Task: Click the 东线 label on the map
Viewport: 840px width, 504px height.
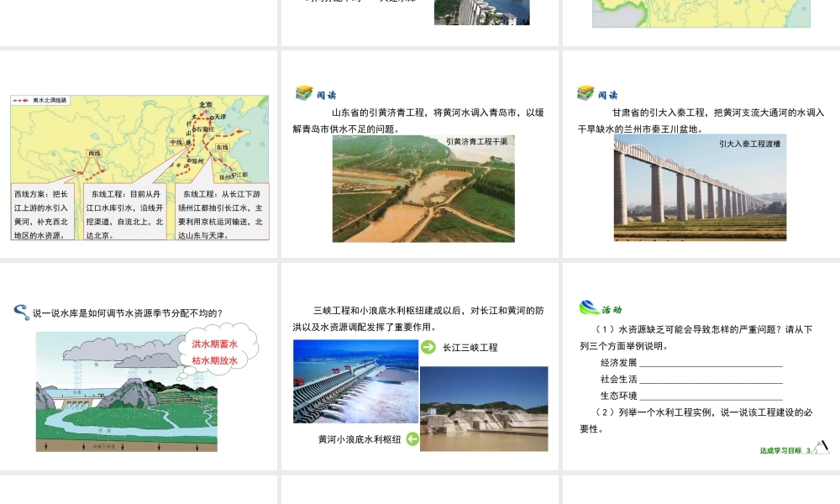Action: click(222, 147)
